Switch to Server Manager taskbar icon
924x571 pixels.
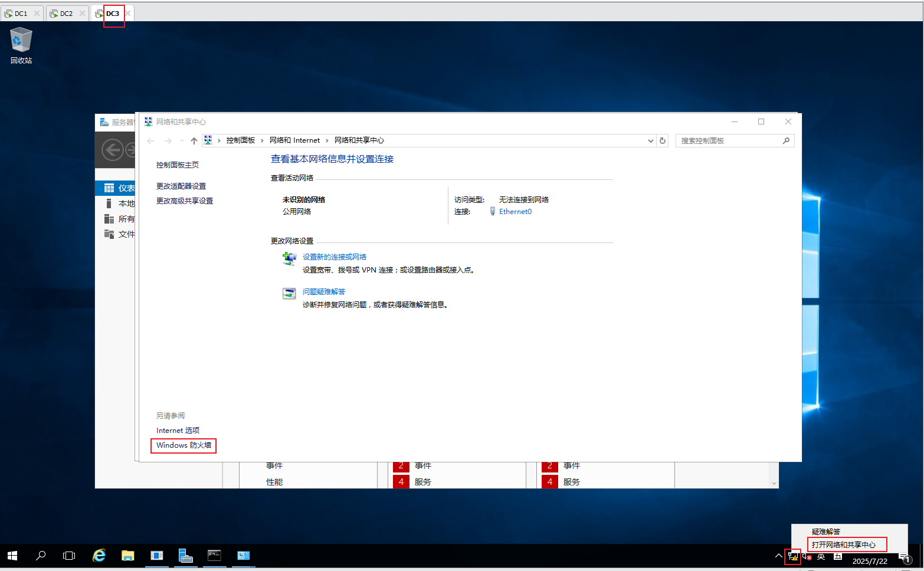pos(185,556)
